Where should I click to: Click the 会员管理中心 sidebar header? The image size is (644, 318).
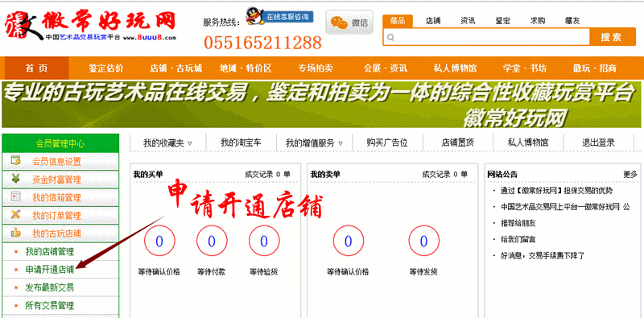60,143
